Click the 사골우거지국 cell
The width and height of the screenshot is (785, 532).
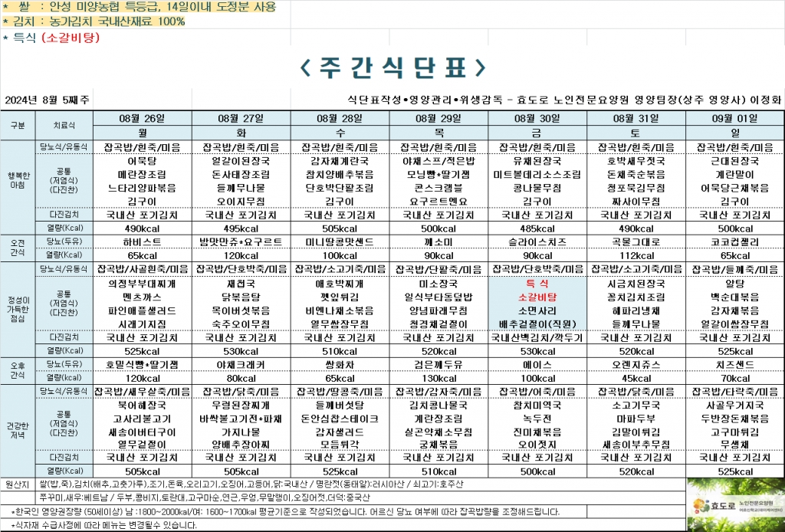point(735,405)
